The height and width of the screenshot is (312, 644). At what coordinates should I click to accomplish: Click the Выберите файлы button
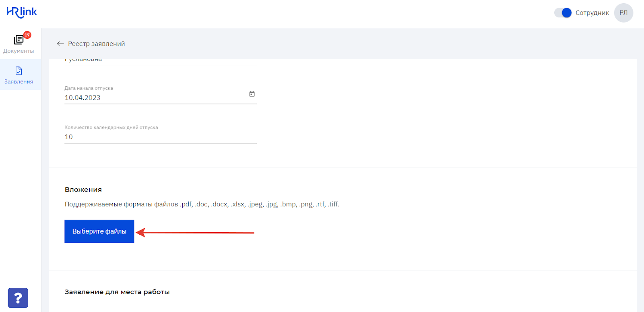99,231
